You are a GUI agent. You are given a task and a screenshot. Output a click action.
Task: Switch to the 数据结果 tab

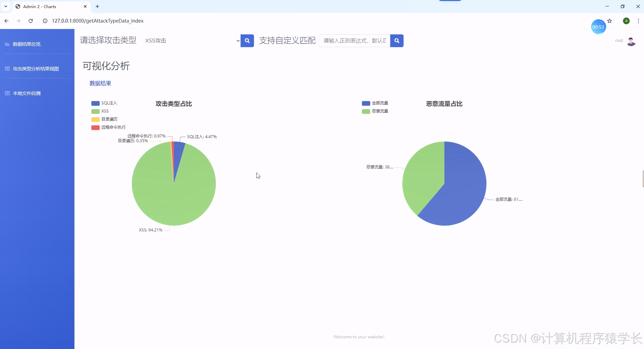100,83
